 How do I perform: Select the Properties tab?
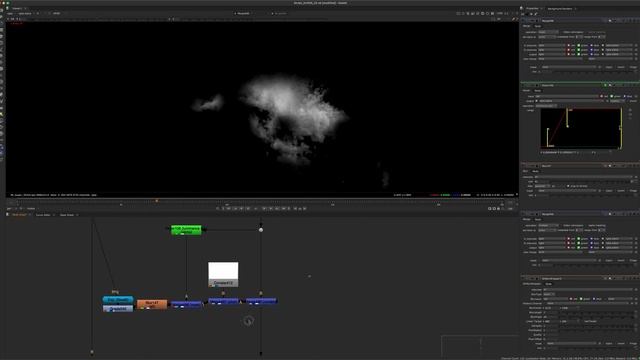tap(532, 9)
